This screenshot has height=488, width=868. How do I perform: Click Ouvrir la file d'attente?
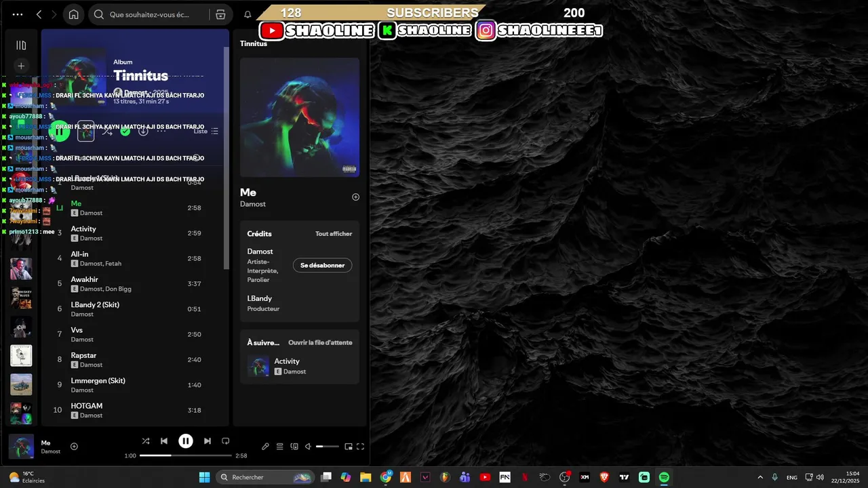(x=320, y=342)
